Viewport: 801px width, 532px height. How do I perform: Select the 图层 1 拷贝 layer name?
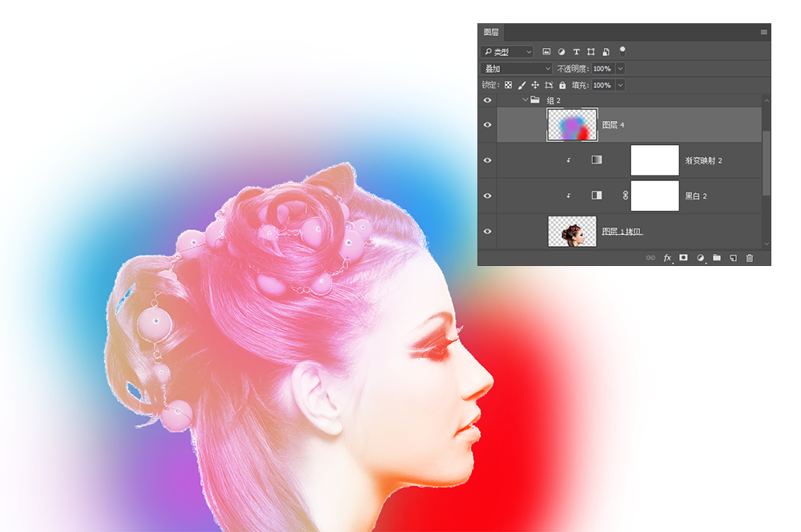(622, 232)
